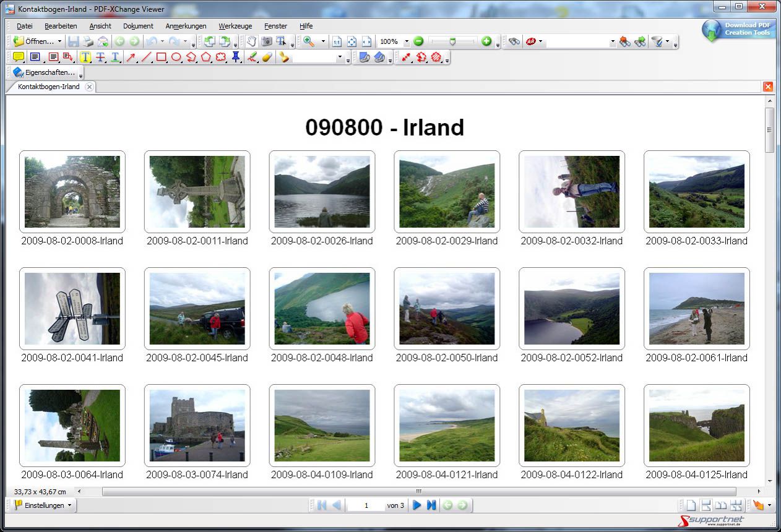Viewport: 781px width, 532px height.
Task: Activate the Strikeout text tool
Action: click(100, 56)
